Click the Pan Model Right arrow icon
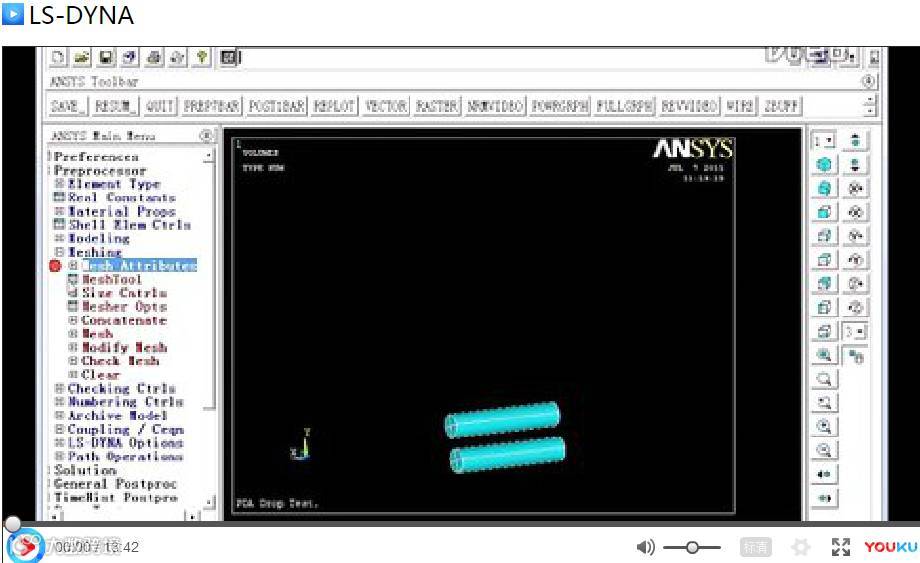Screen dimensions: 920x563 tap(824, 498)
